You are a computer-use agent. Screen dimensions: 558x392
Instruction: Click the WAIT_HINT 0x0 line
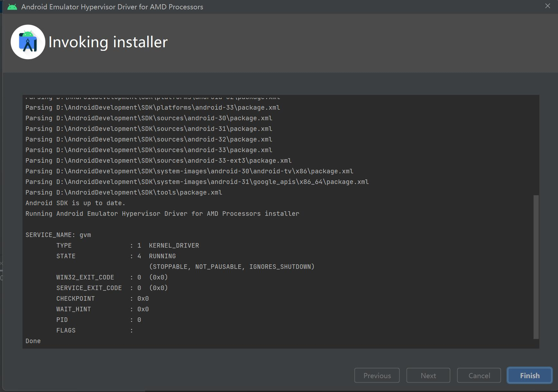(x=103, y=309)
